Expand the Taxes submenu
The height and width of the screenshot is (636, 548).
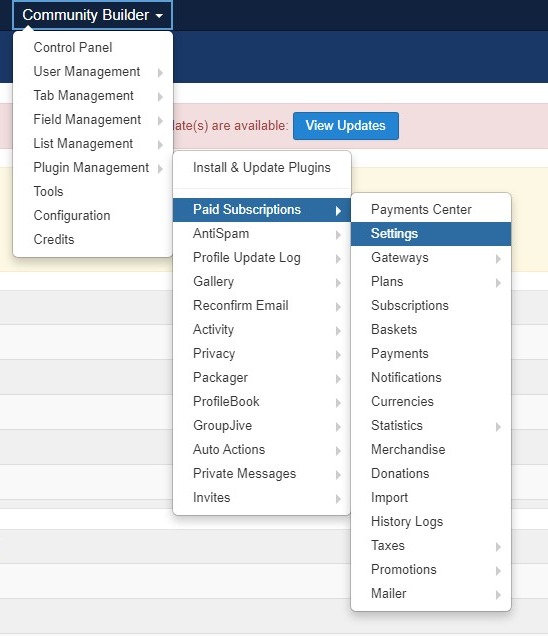431,545
